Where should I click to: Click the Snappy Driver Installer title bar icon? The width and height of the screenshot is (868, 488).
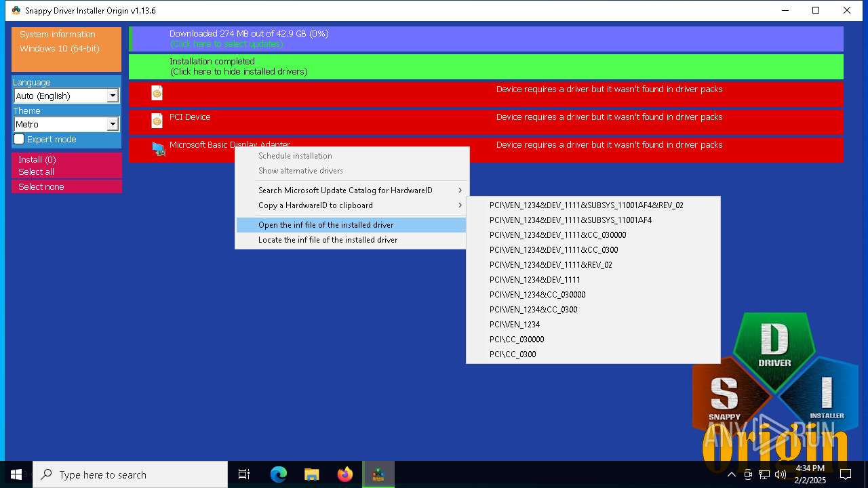tap(16, 10)
